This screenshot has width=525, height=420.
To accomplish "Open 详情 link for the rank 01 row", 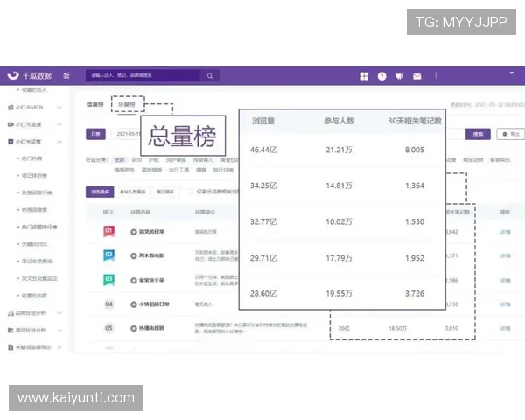I will [505, 232].
